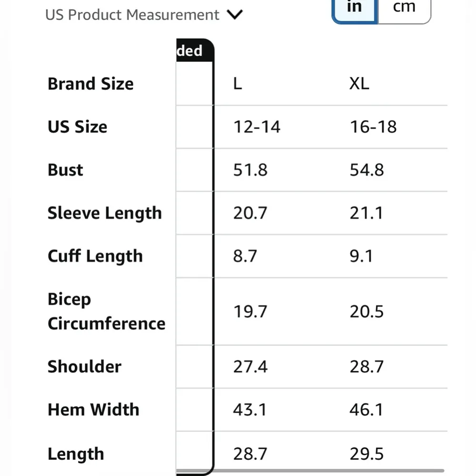Select the Bust row label

(65, 170)
